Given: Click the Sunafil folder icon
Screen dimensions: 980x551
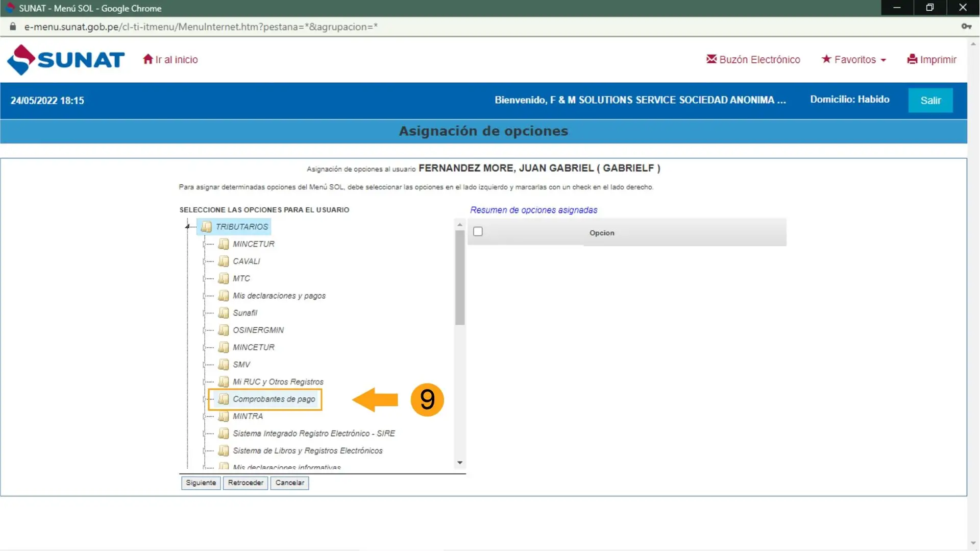Looking at the screenshot, I should tap(224, 313).
